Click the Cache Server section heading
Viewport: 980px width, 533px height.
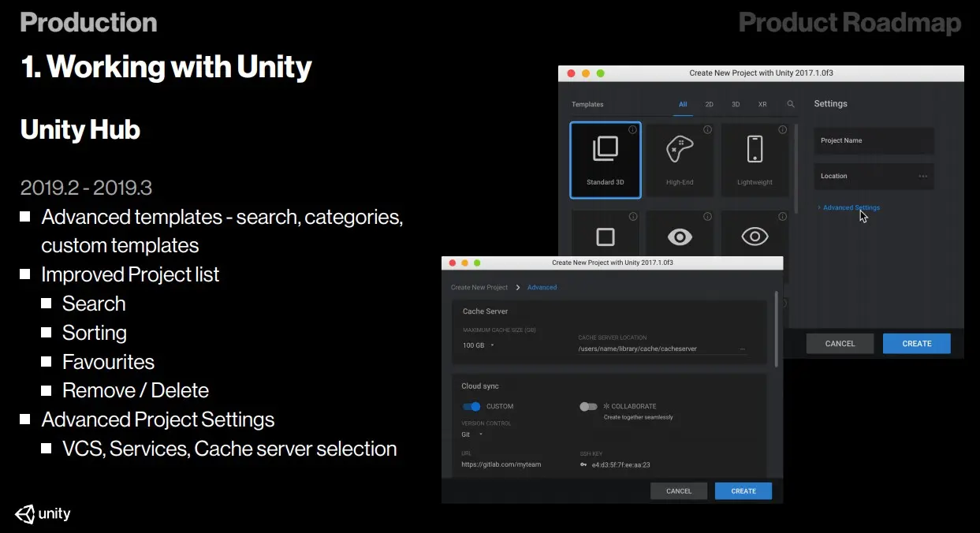coord(486,311)
